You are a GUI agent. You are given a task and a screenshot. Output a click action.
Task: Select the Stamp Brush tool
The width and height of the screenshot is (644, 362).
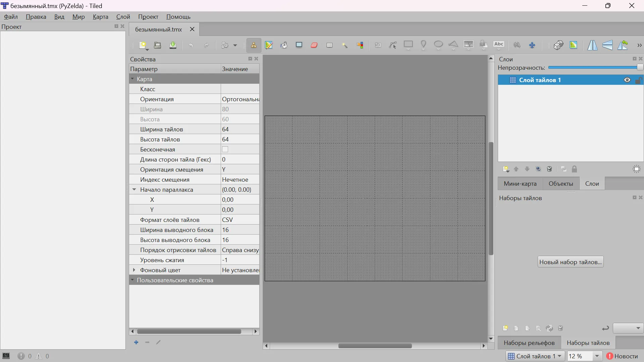click(254, 45)
